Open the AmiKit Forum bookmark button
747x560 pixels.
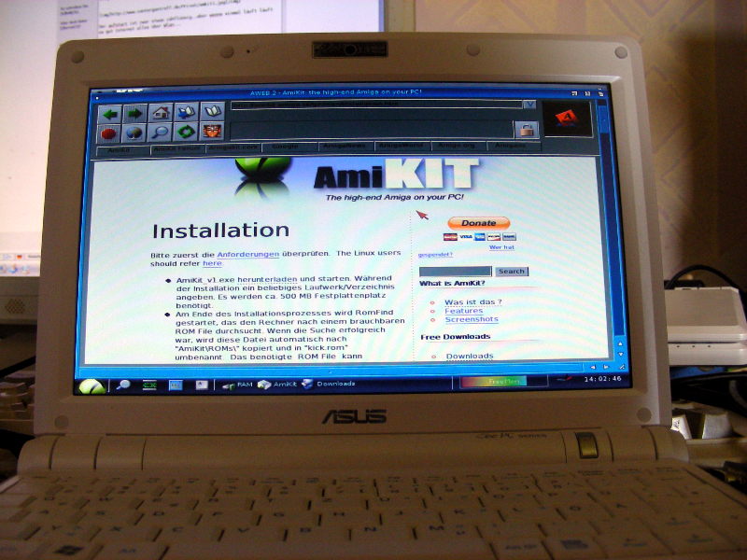click(x=177, y=149)
